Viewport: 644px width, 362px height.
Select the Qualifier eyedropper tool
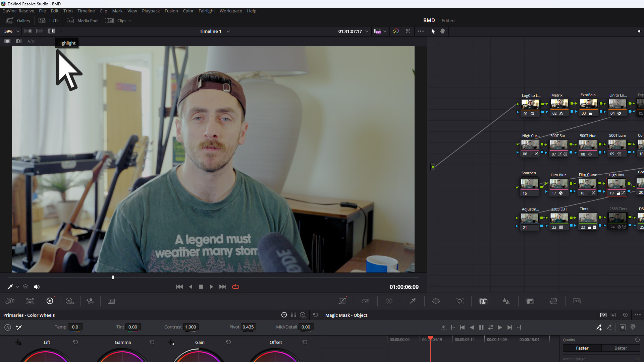tap(413, 301)
